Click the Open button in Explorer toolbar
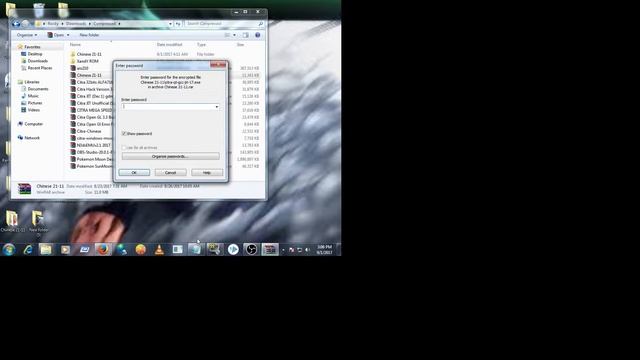The image size is (640, 360). tap(56, 35)
